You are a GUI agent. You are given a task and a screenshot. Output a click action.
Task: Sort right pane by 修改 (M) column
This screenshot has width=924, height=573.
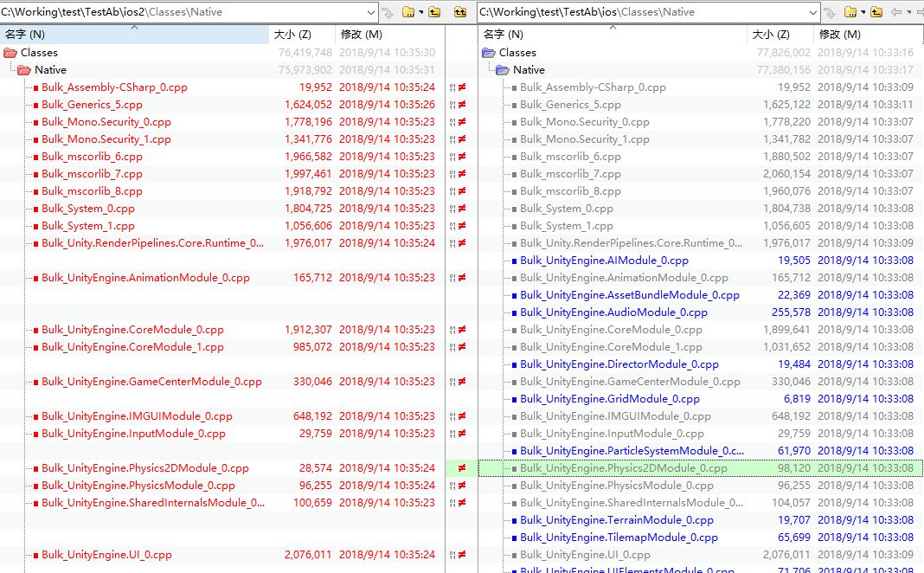[868, 35]
